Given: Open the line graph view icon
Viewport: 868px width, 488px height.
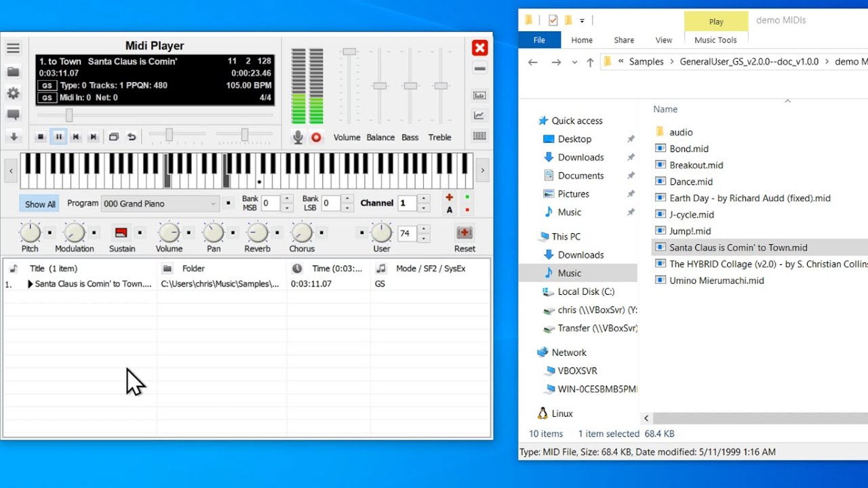Looking at the screenshot, I should (x=479, y=115).
